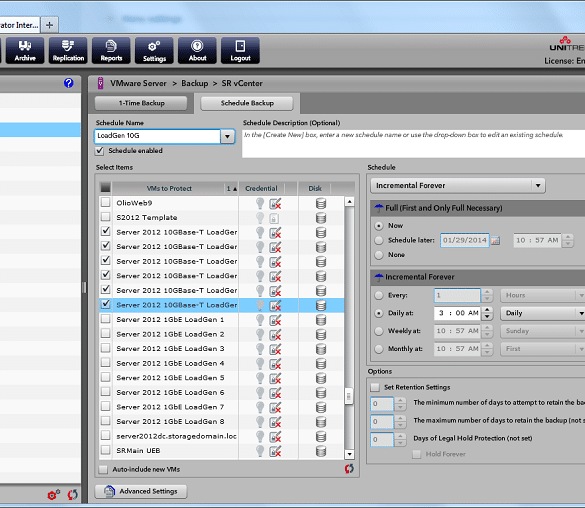Open the Schedule Name dropdown arrow
Viewport: 585px width, 508px height.
(227, 137)
